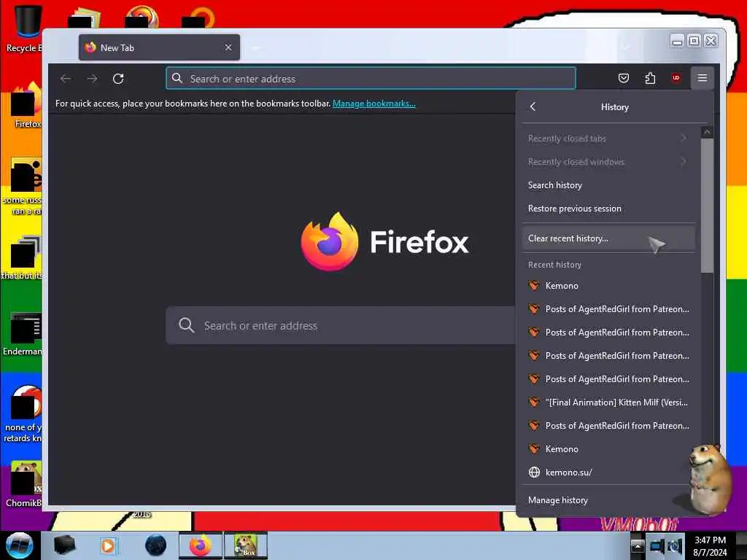Viewport: 747px width, 560px height.
Task: Click the ChomikBox taskbar icon
Action: click(246, 545)
